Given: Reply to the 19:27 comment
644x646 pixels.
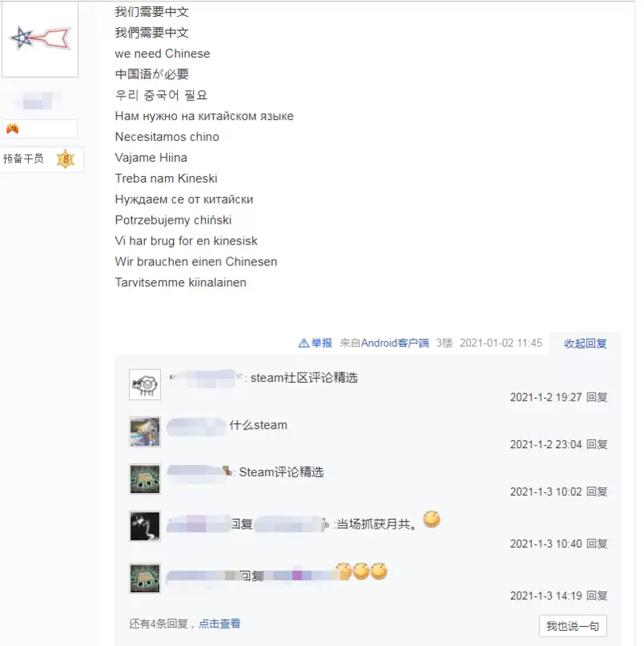Looking at the screenshot, I should coord(597,397).
